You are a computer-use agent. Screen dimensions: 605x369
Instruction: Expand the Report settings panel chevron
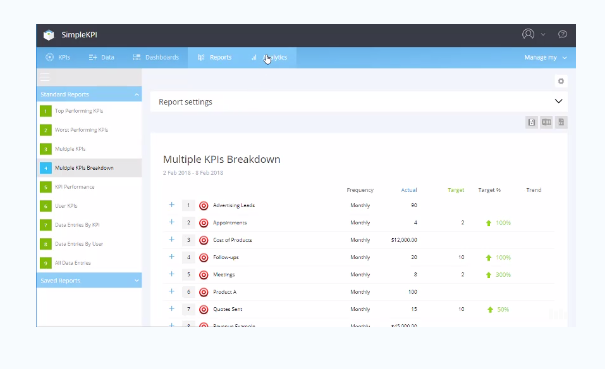click(x=558, y=101)
